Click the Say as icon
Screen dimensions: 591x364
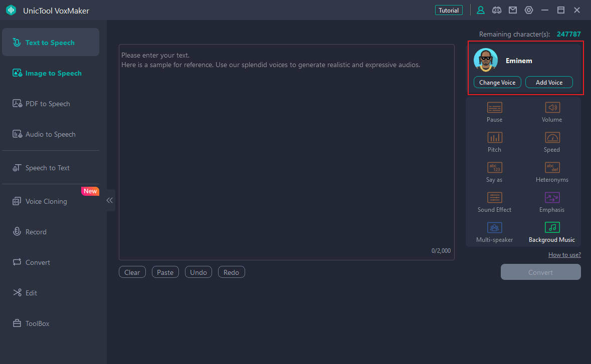pos(494,168)
